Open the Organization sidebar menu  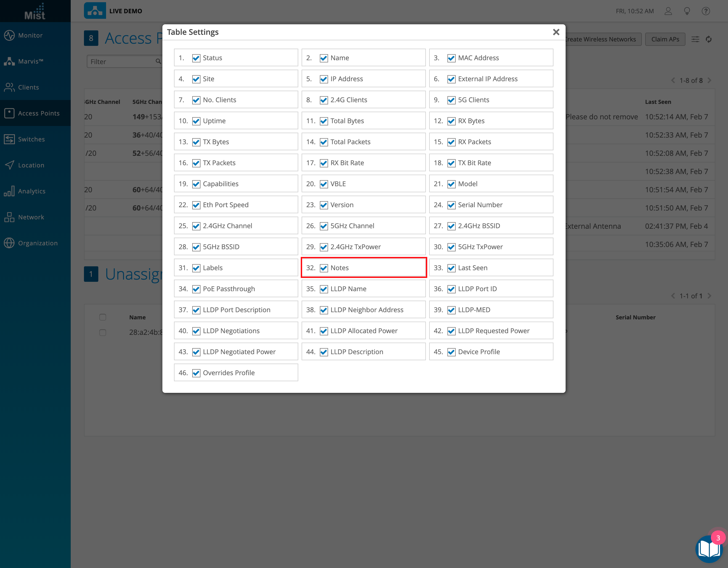pyautogui.click(x=38, y=243)
